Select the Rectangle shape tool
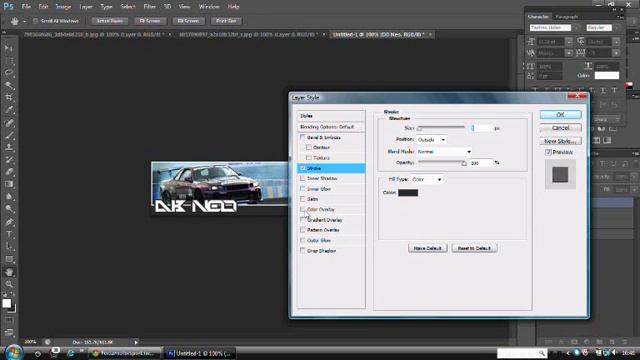The height and width of the screenshot is (360, 640). 9,259
